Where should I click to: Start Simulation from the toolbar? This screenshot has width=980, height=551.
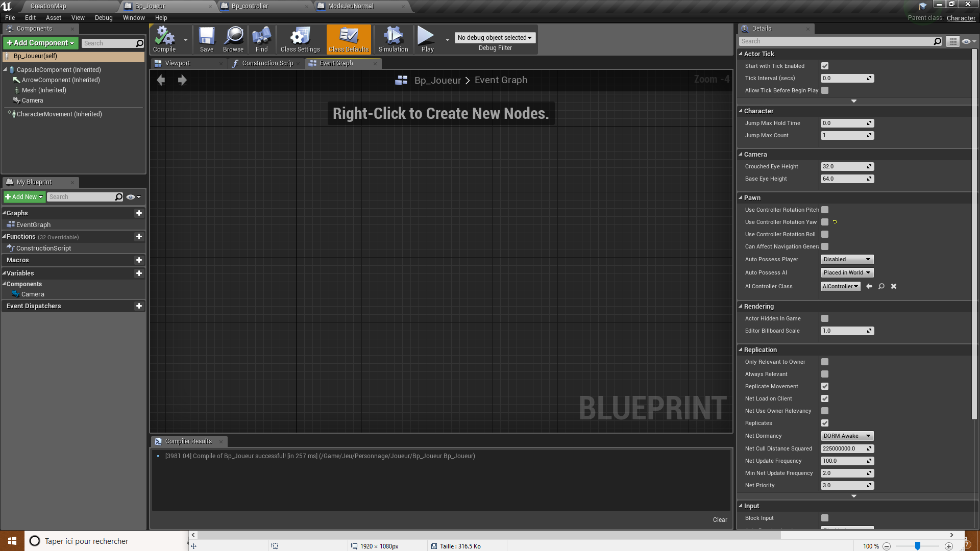pos(393,37)
